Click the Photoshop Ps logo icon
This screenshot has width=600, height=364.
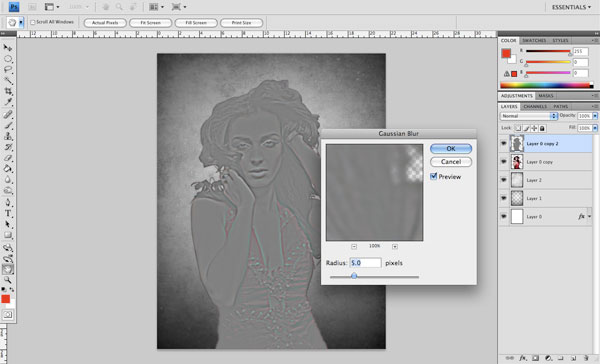tap(14, 7)
